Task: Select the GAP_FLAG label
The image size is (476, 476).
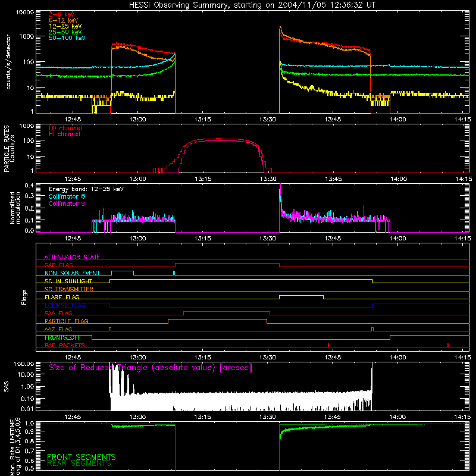Action: click(58, 265)
